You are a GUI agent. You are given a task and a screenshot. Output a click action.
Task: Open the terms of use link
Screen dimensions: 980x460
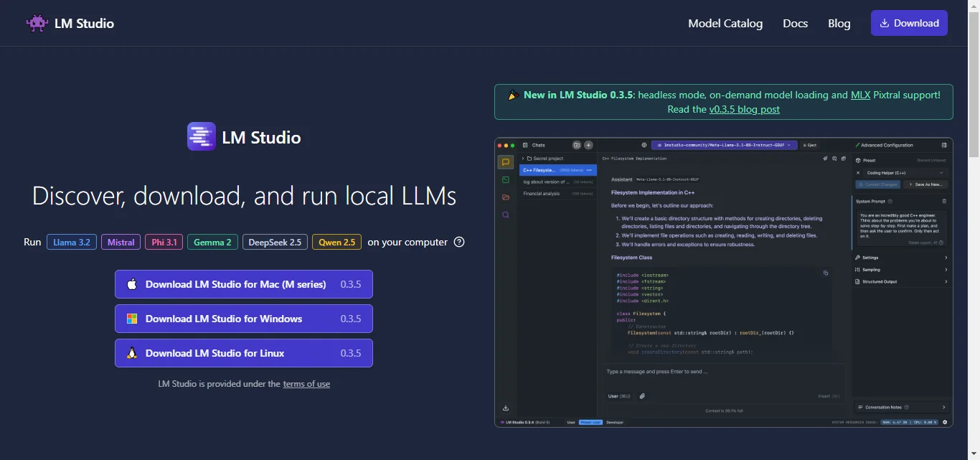tap(306, 384)
